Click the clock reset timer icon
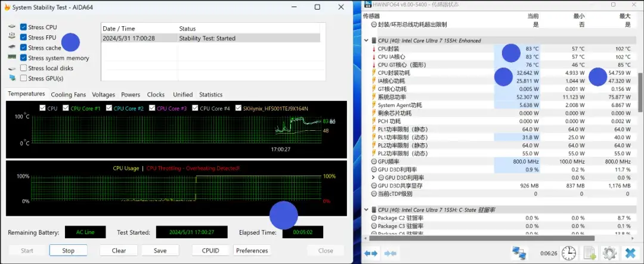 click(569, 253)
